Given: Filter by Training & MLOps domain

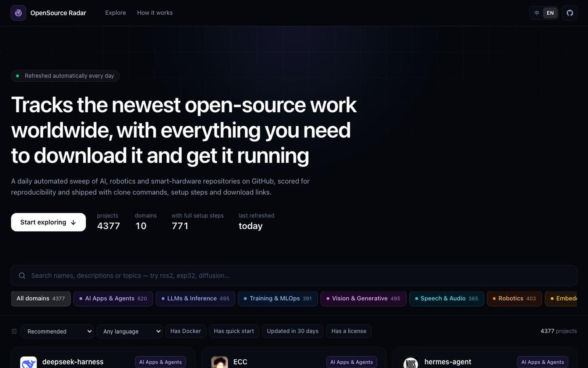Looking at the screenshot, I should (x=278, y=299).
